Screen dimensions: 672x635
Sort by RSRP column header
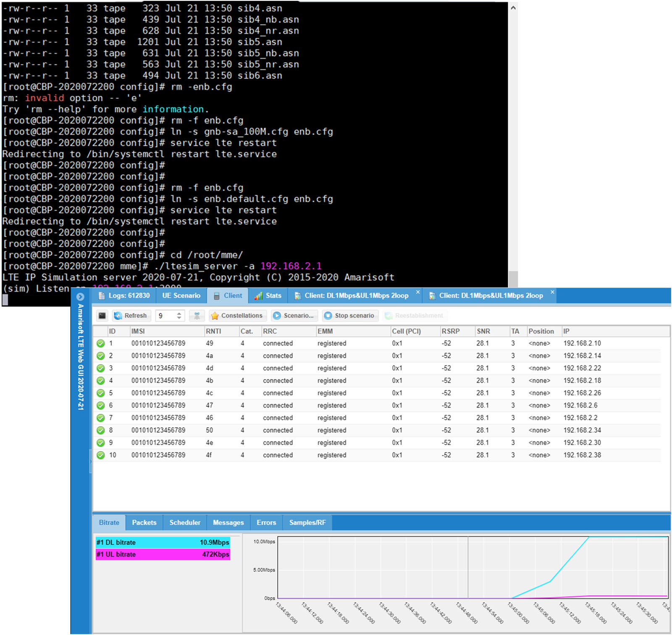(x=457, y=331)
